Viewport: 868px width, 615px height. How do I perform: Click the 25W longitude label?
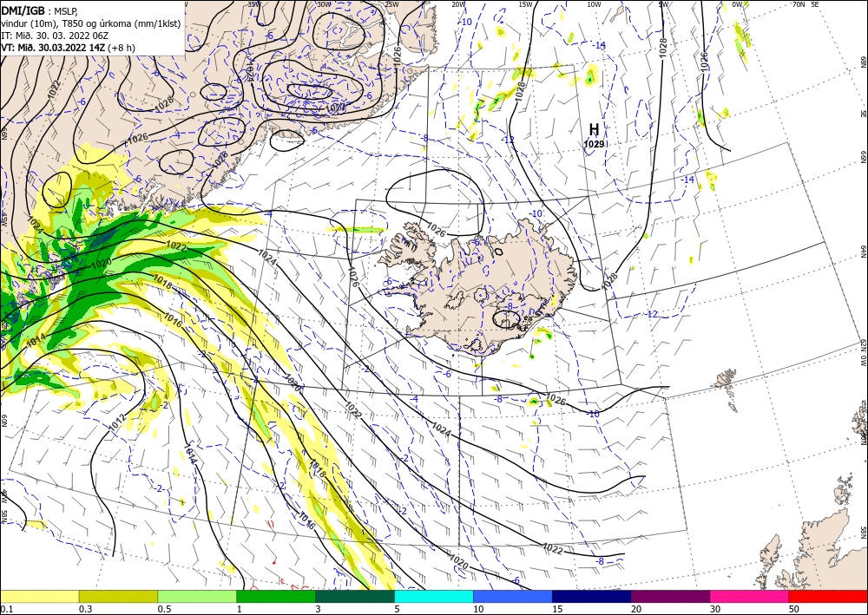391,4
